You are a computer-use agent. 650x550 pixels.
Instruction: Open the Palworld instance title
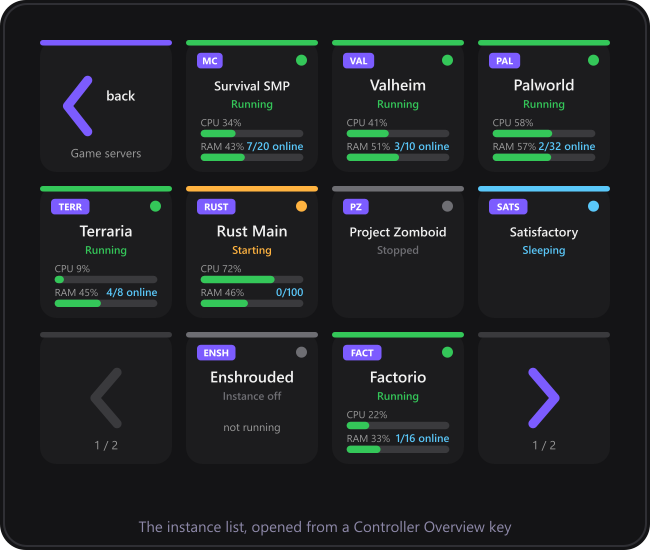[543, 85]
